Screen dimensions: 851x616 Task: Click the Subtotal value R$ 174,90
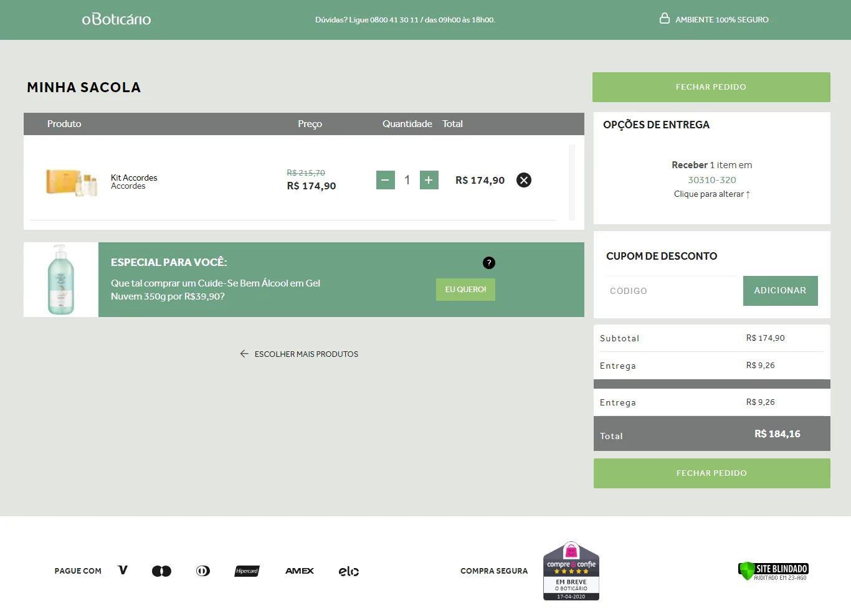766,338
